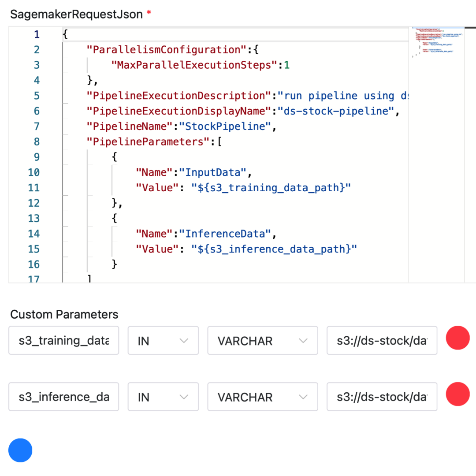Open the IN direction dropdown for s3_inference_data

[x=163, y=397]
